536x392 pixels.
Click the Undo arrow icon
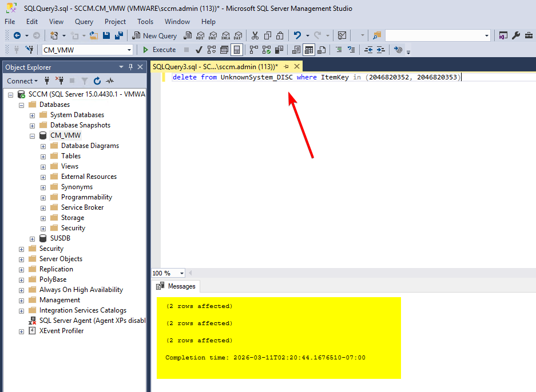[297, 35]
